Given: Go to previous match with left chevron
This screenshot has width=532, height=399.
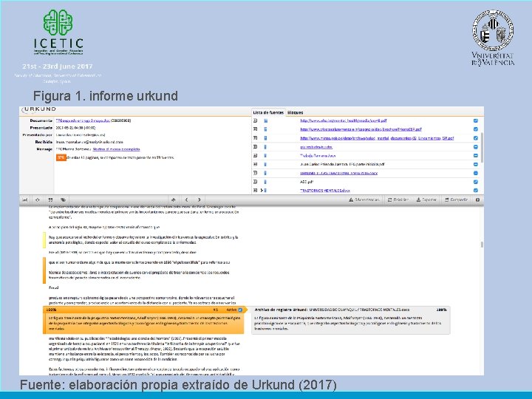Looking at the screenshot, I should pyautogui.click(x=186, y=199).
